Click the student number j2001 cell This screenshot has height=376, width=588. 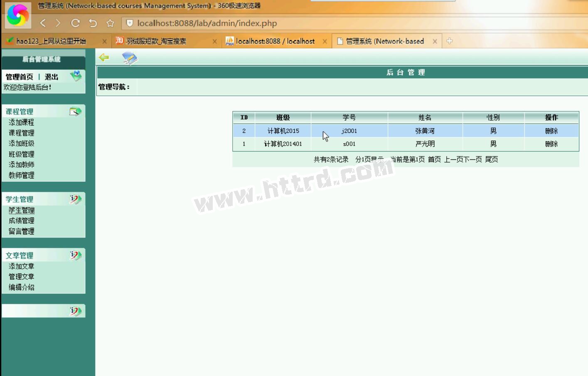point(349,131)
